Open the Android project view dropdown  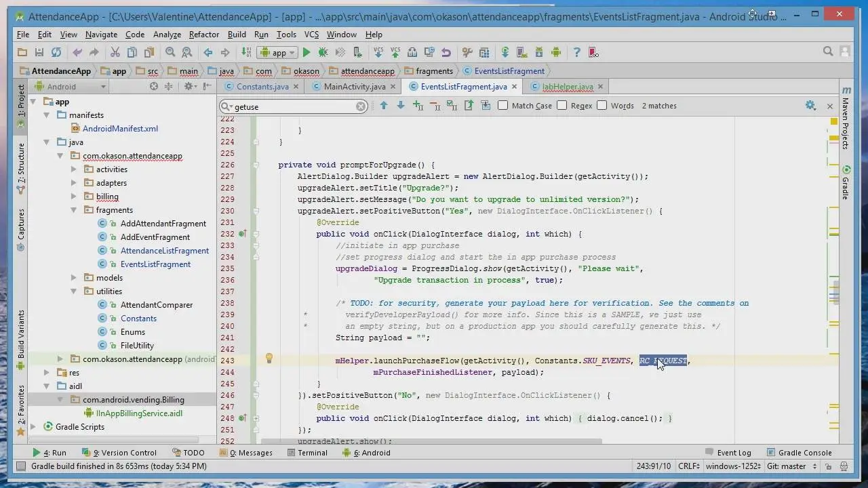(70, 86)
